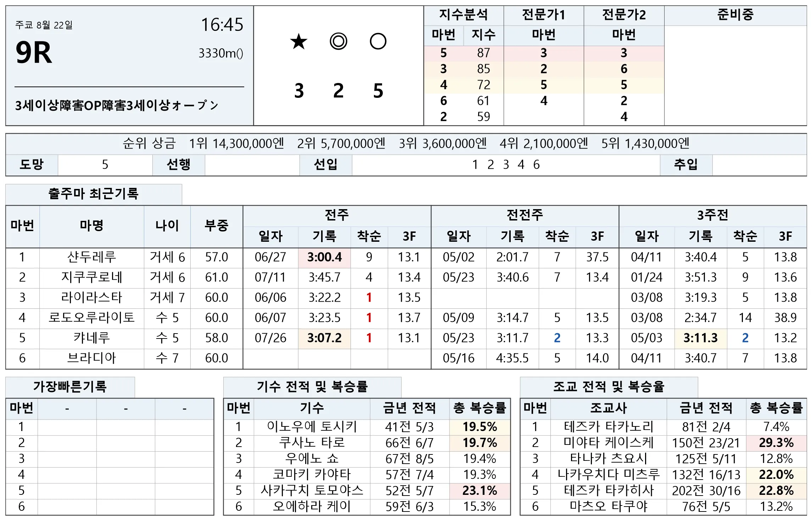The height and width of the screenshot is (531, 812).
Task: Select the highlighted 29.3% win rate
Action: (x=776, y=443)
